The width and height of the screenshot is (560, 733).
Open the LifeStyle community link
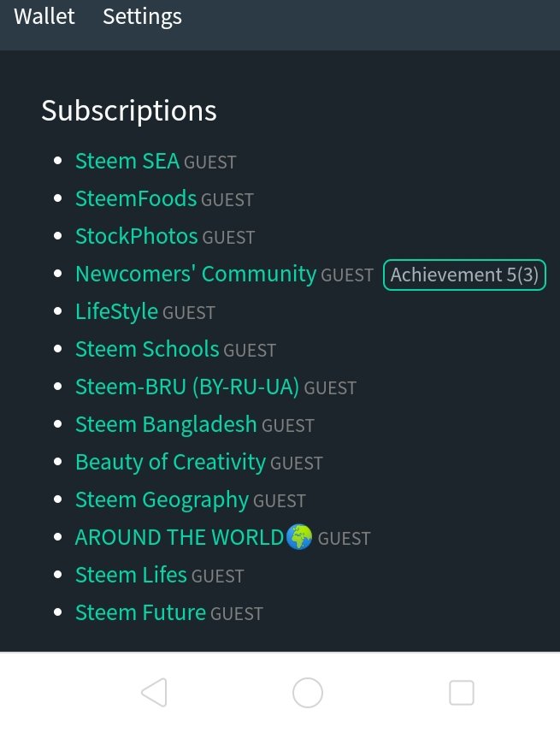(116, 312)
